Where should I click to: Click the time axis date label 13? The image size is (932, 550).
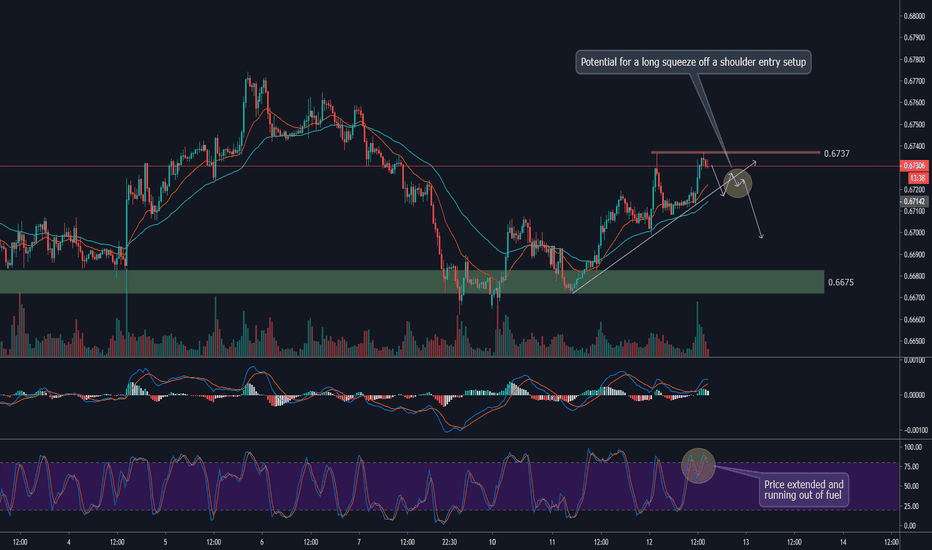pos(746,542)
